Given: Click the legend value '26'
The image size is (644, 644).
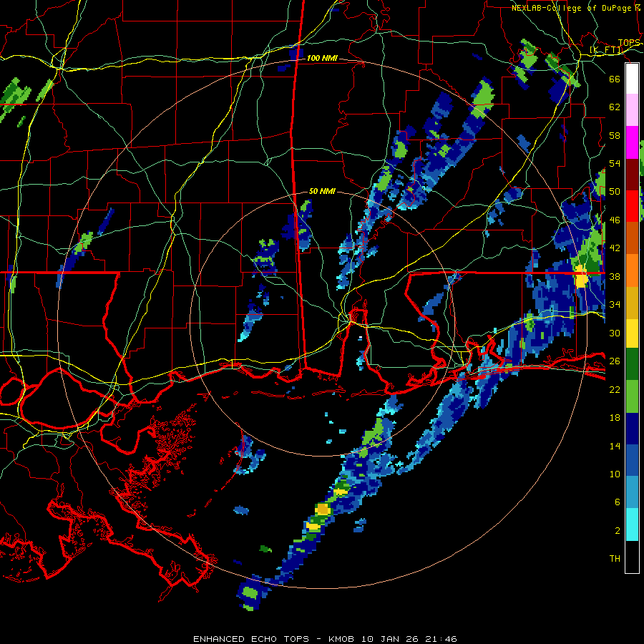Looking at the screenshot, I should point(615,361).
